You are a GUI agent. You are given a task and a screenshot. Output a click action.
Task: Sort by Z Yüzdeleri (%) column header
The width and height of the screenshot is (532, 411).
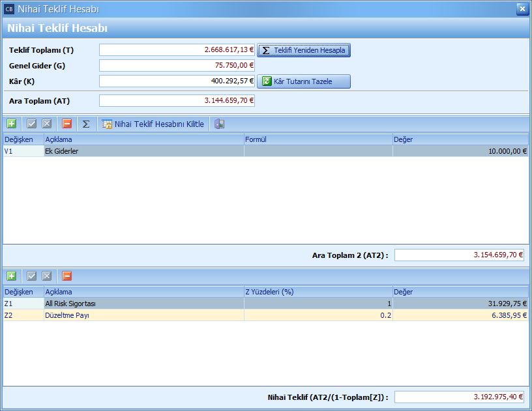click(318, 292)
